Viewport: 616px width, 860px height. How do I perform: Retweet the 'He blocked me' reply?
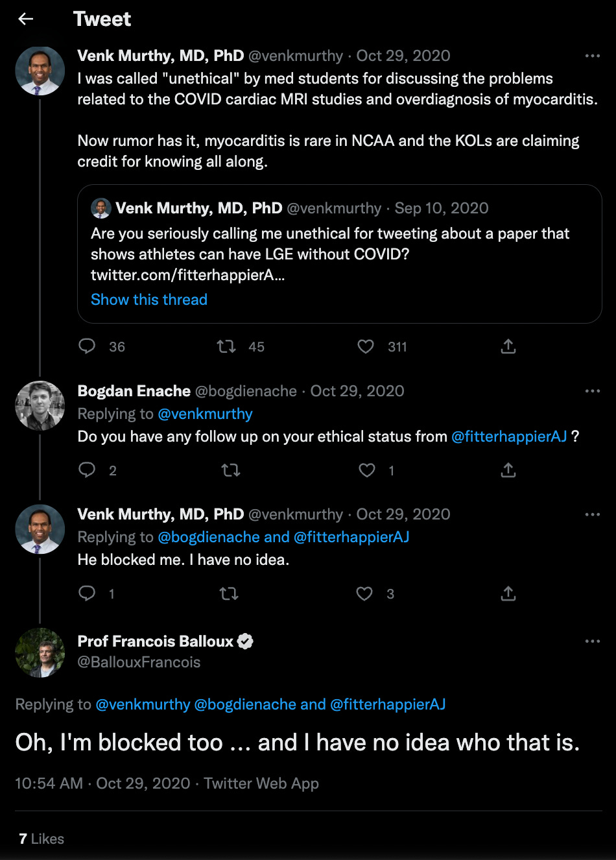[x=229, y=593]
